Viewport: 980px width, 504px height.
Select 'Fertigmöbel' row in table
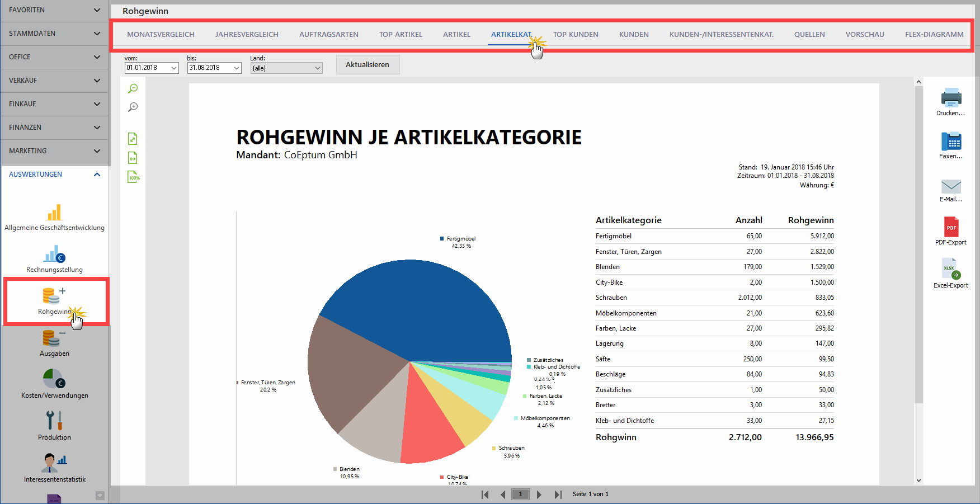tap(714, 236)
